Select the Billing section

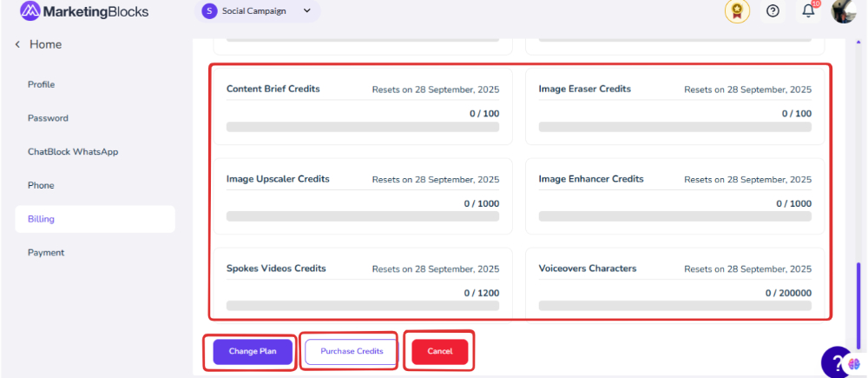(x=95, y=219)
